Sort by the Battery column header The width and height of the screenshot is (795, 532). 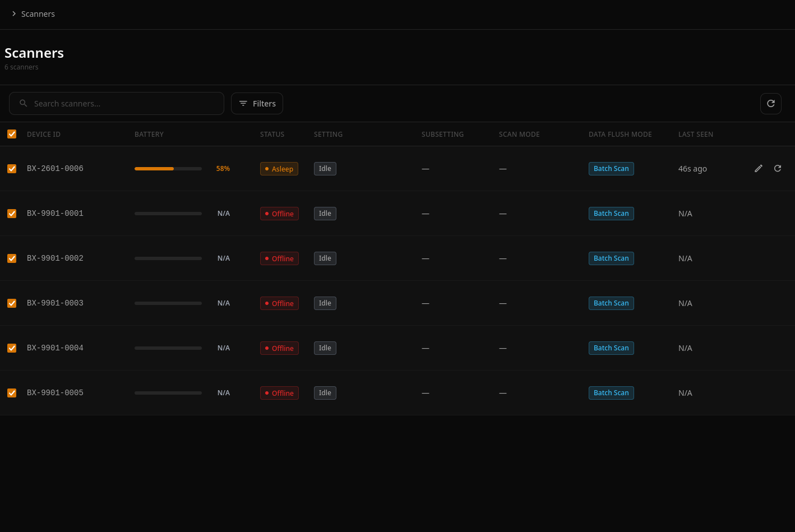tap(149, 135)
